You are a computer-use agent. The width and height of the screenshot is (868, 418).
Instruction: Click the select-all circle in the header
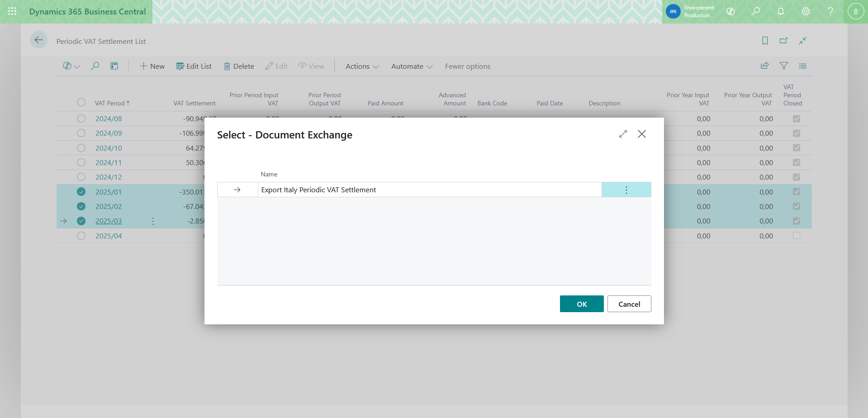(81, 102)
